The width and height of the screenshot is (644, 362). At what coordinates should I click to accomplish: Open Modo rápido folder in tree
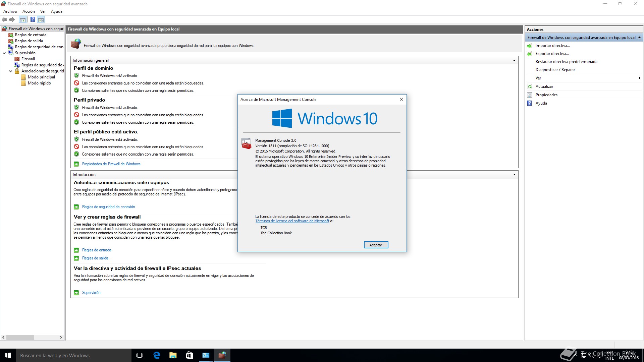coord(39,83)
